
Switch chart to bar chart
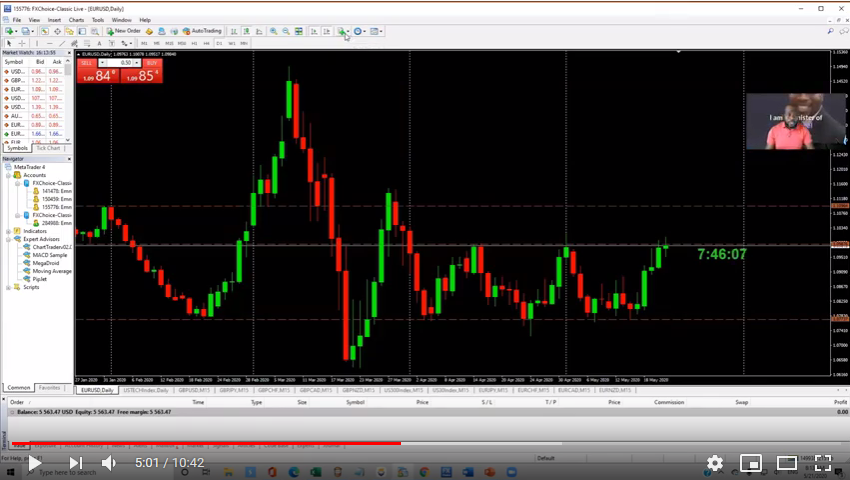[x=234, y=31]
